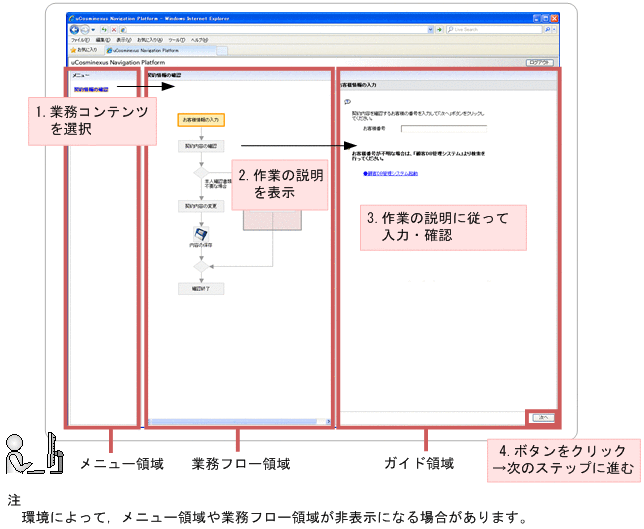Open the 表示 menu
644x529 pixels.
pos(123,40)
